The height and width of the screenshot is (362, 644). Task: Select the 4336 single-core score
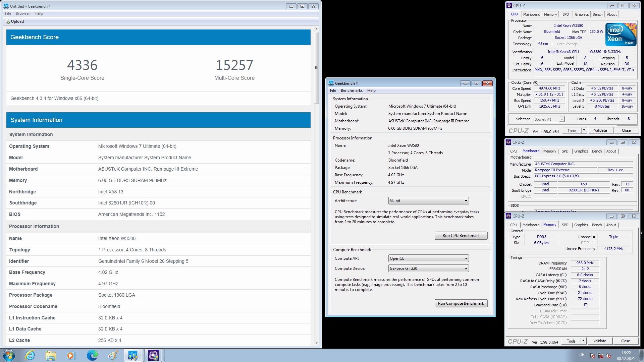(82, 65)
